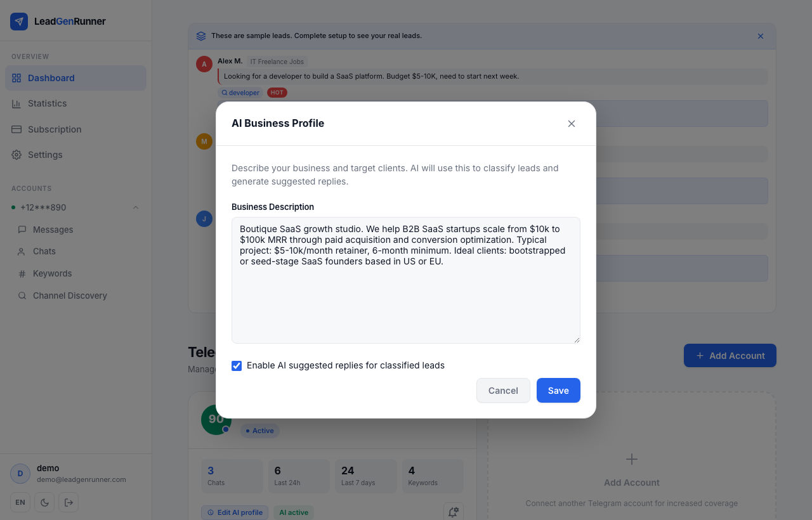Click the stacked layers icon in banner

pos(201,36)
